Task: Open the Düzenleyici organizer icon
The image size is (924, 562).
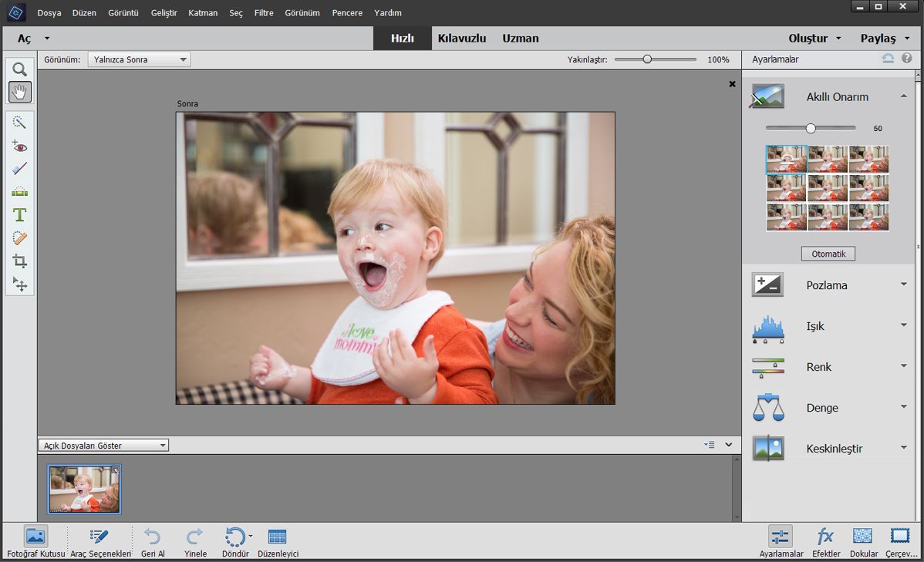Action: point(278,542)
